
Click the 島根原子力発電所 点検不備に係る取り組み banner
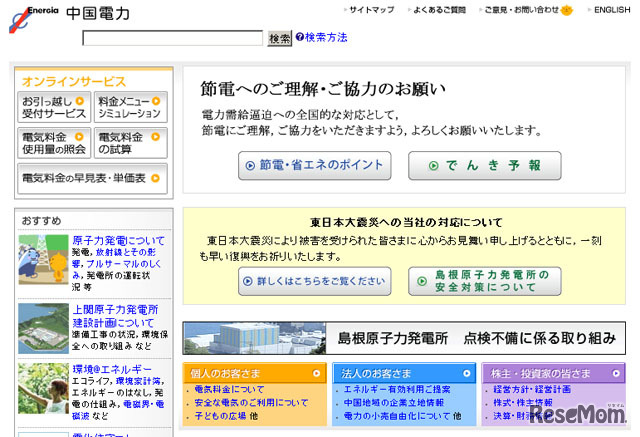click(404, 338)
